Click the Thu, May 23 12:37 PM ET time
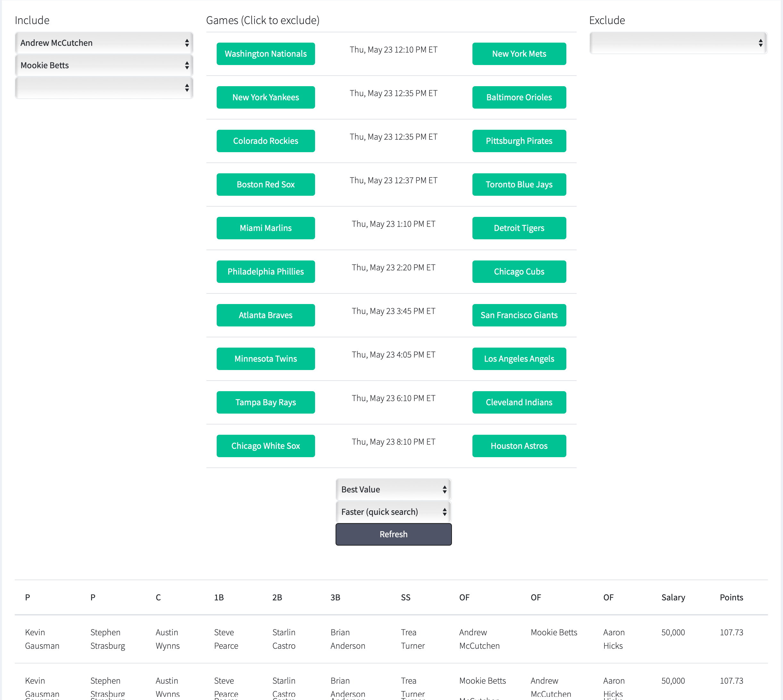783x700 pixels. (393, 180)
